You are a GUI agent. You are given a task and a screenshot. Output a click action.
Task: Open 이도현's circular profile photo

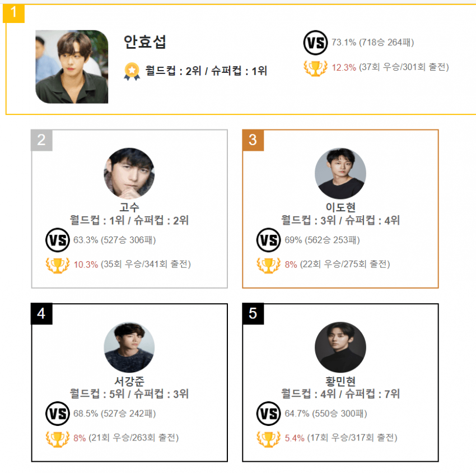[x=340, y=174]
